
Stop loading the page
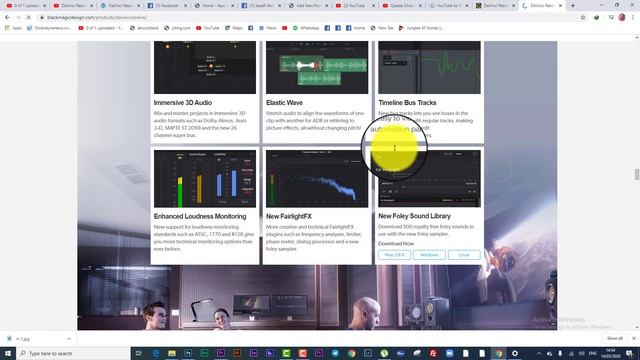(x=29, y=18)
